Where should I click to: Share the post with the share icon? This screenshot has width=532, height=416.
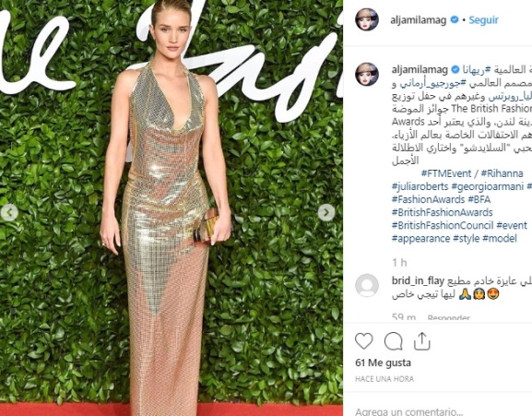(x=422, y=341)
